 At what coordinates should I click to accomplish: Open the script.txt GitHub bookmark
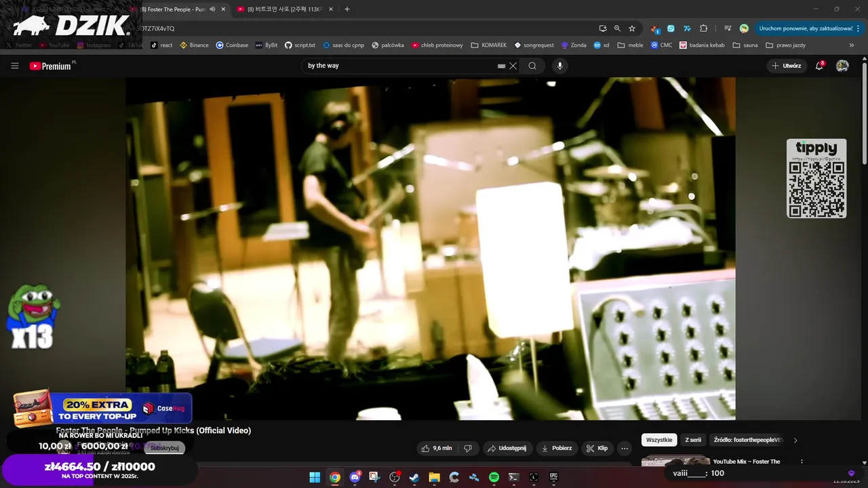[x=300, y=45]
